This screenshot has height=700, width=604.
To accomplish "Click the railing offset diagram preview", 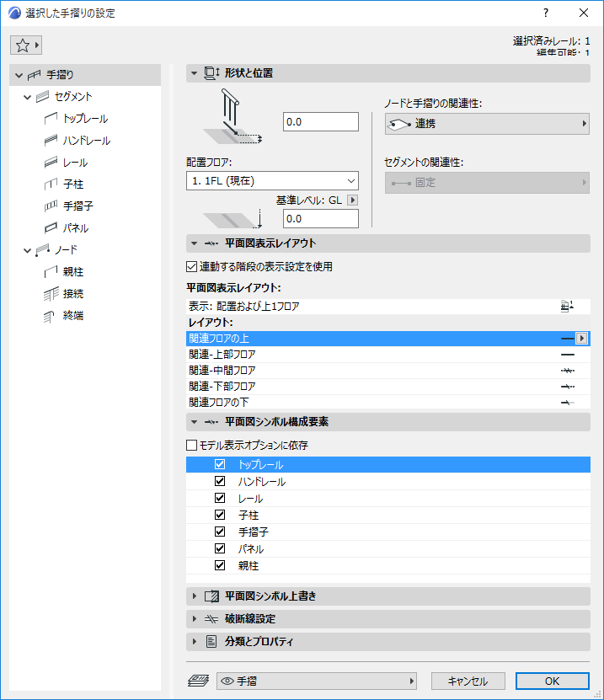I will tap(233, 116).
